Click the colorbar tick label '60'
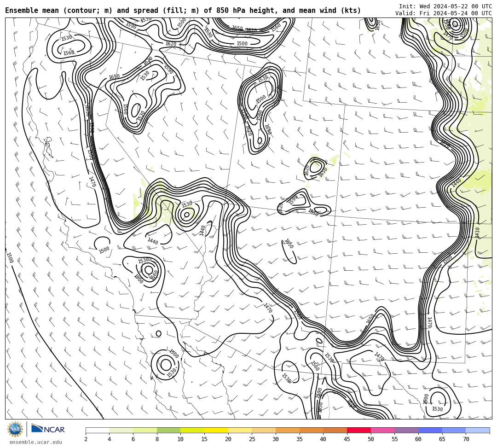 (x=418, y=439)
